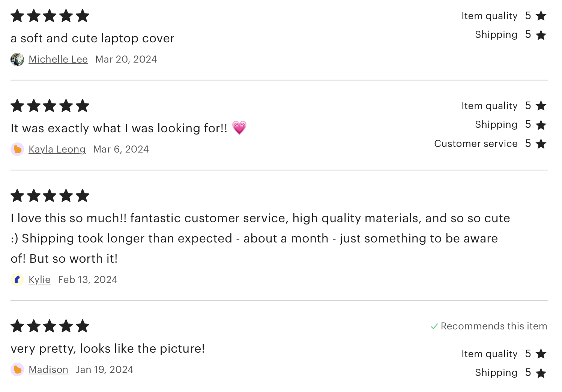Click Shipping star in Madison's review
562x392 pixels.
541,373
